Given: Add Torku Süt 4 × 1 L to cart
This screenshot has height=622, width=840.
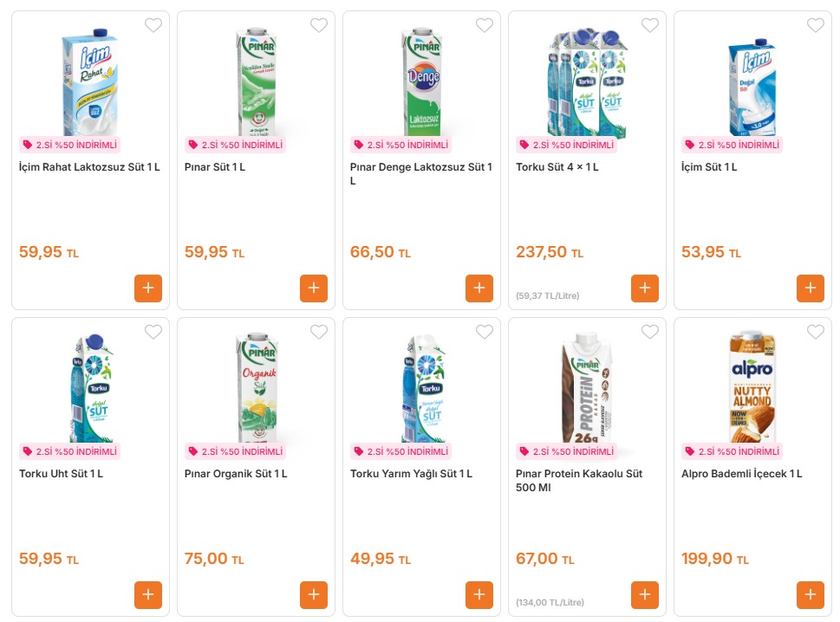Looking at the screenshot, I should pos(645,288).
